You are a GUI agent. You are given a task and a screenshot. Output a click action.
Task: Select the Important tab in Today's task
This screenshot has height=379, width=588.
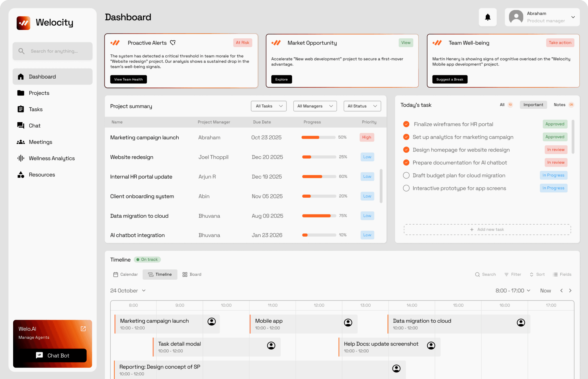[x=533, y=105]
